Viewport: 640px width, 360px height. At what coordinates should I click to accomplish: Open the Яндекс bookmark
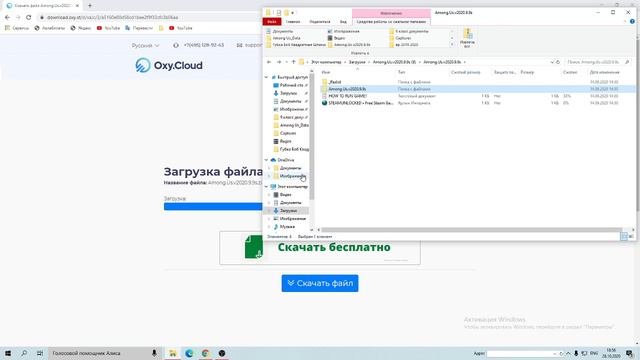coord(81,28)
